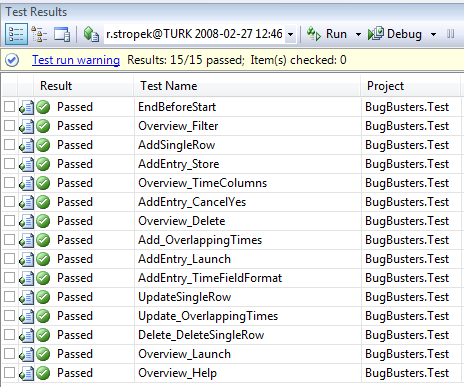Click the test document icon in the AddEntry_Launch row
This screenshot has height=387, width=464.
click(27, 259)
